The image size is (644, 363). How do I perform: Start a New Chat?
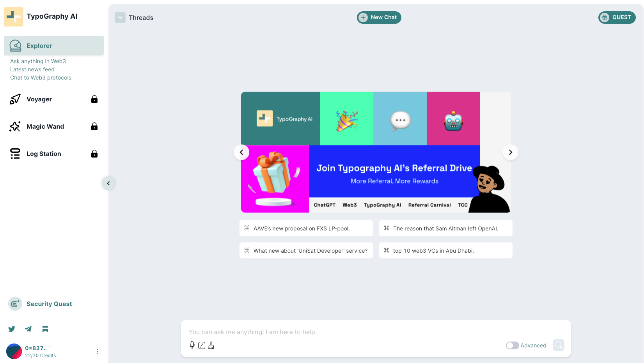379,18
